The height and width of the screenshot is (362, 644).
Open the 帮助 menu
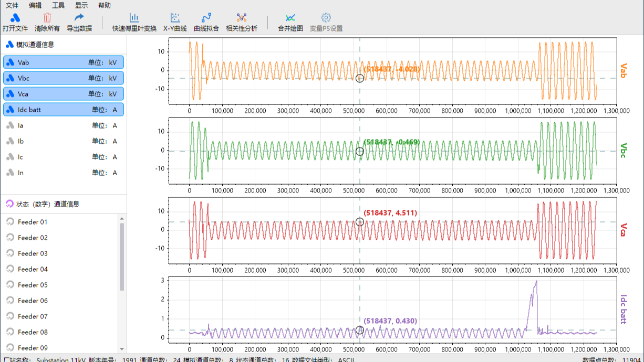pyautogui.click(x=105, y=5)
